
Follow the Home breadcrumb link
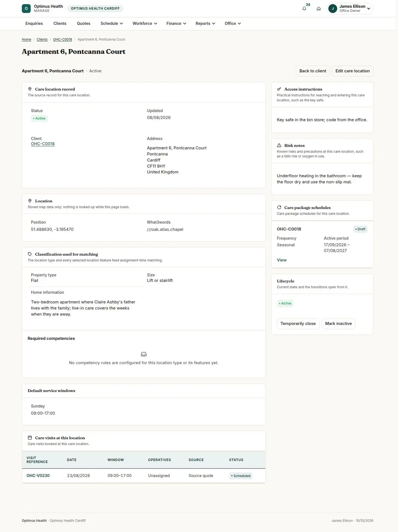pyautogui.click(x=27, y=39)
